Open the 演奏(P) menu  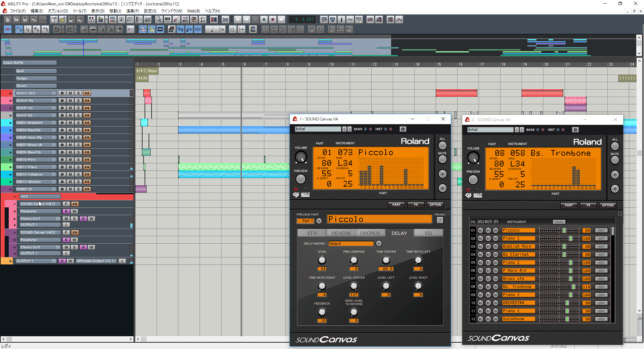(x=132, y=11)
